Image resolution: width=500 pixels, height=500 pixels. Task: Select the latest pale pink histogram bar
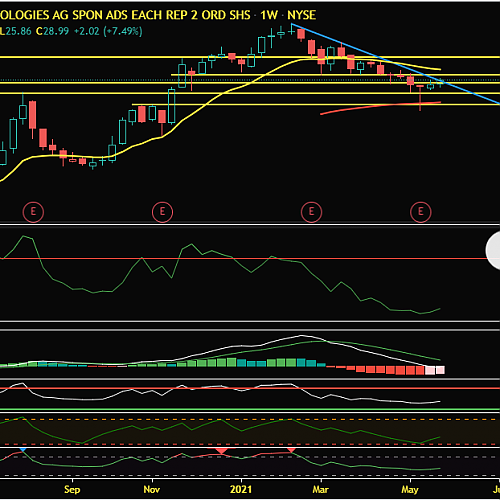pos(440,370)
